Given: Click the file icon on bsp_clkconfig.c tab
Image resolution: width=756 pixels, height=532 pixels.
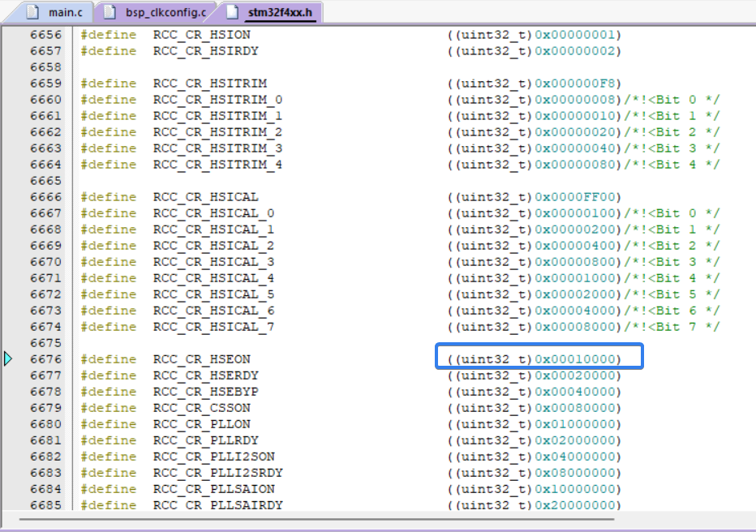Looking at the screenshot, I should coord(110,12).
